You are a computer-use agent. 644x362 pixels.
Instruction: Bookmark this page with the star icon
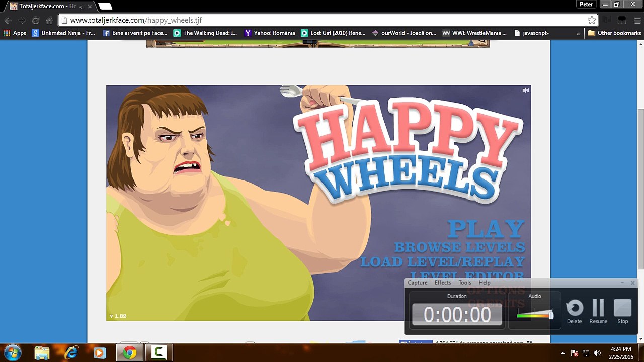point(592,20)
